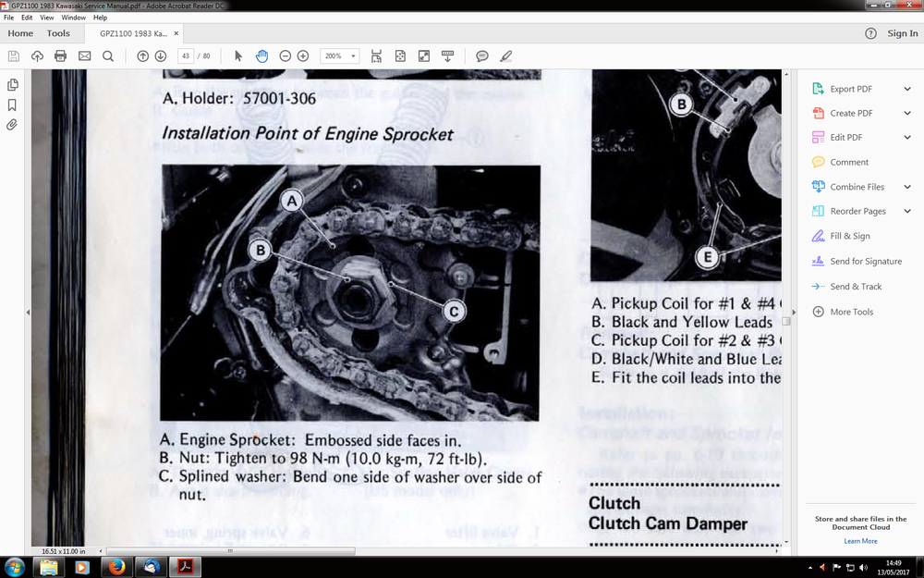Switch to the Tools tab
Viewport: 924px width, 578px height.
58,33
